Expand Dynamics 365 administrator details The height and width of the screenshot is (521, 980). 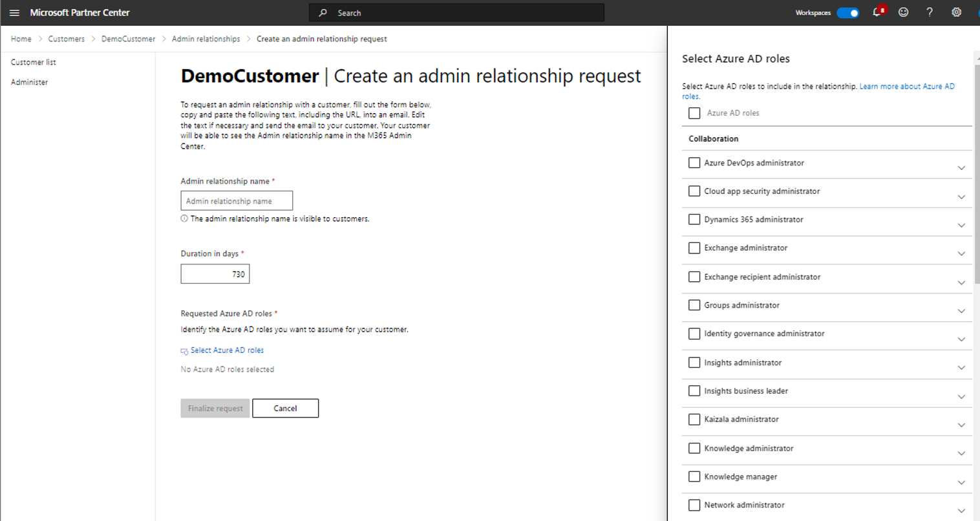click(x=961, y=226)
